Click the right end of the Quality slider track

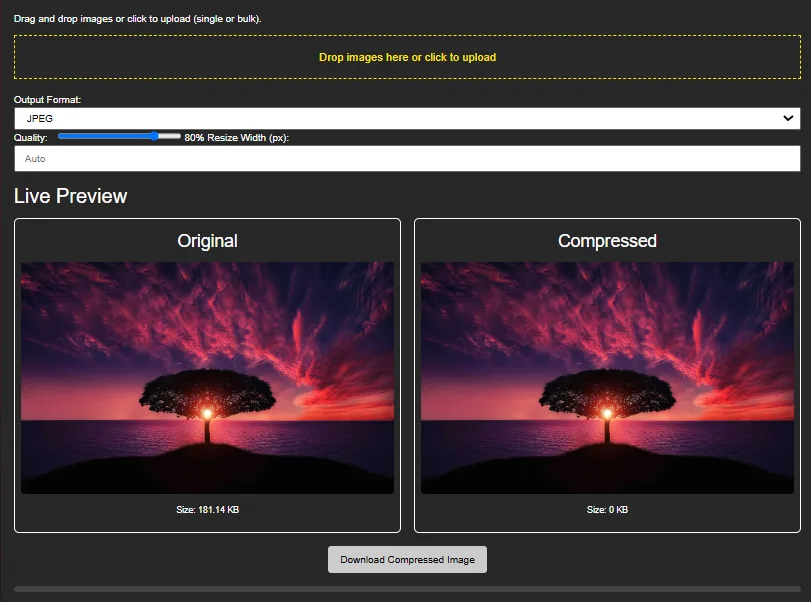pyautogui.click(x=178, y=136)
